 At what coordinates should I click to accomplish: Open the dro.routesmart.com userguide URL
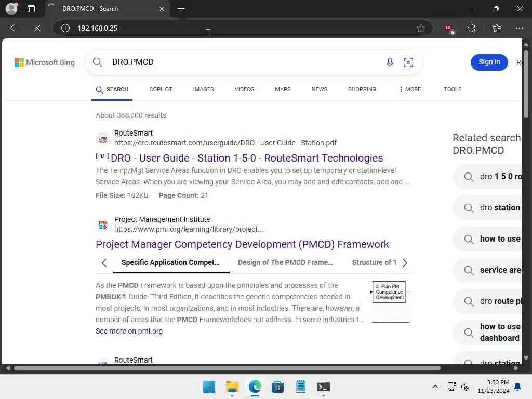point(225,143)
